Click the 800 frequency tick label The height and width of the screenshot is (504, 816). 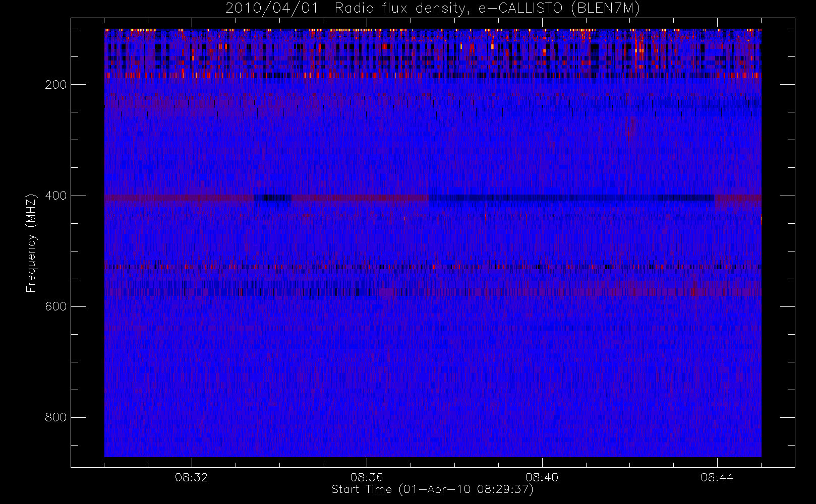55,417
